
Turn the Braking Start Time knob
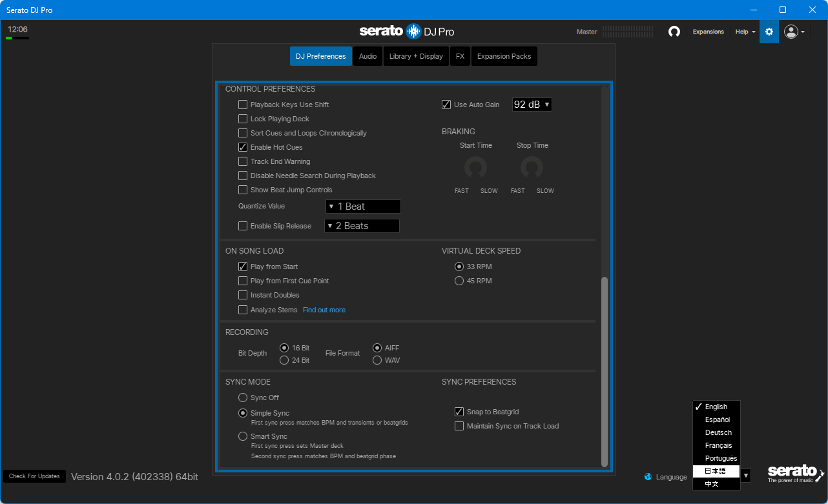point(475,168)
